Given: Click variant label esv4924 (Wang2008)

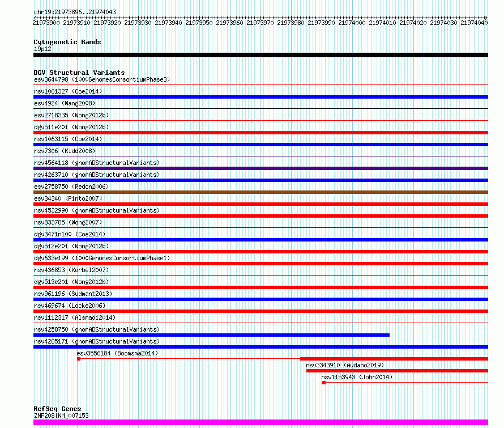Looking at the screenshot, I should point(65,103).
